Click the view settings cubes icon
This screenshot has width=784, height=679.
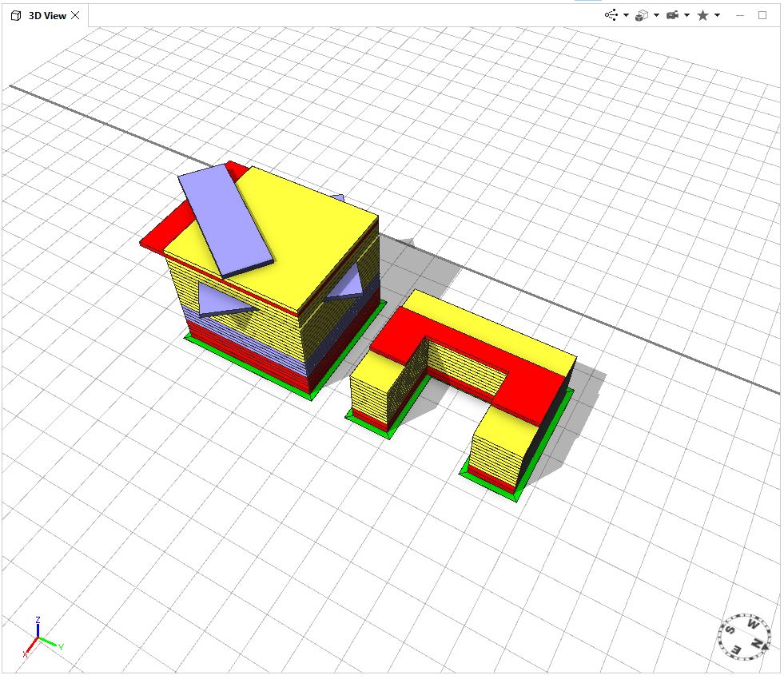pos(642,16)
